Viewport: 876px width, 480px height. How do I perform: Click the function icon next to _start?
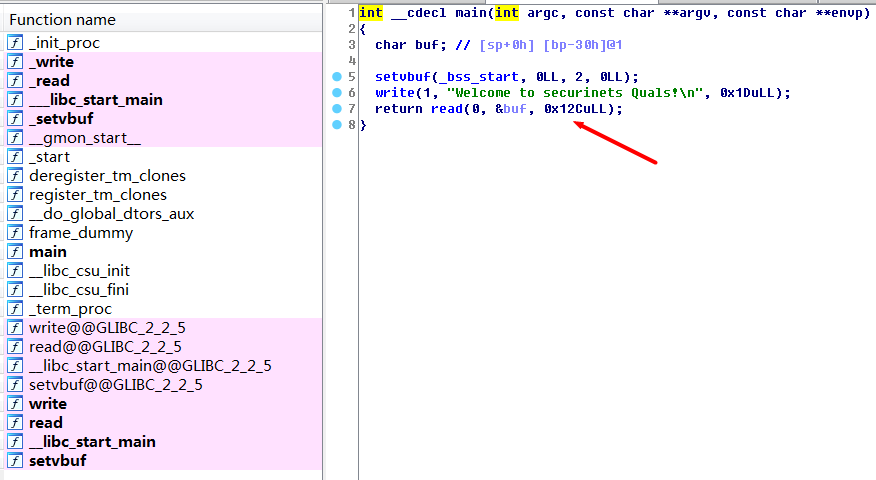(x=15, y=157)
